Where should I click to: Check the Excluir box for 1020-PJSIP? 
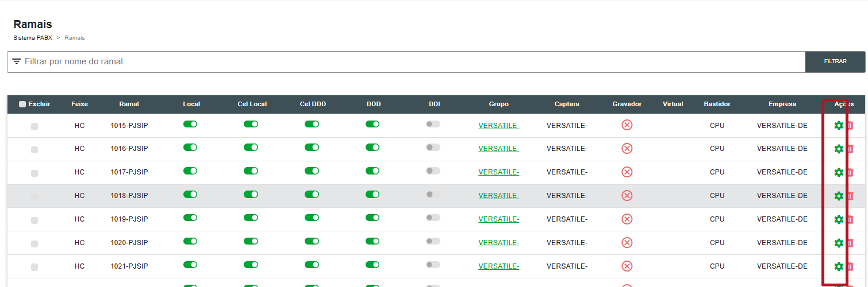(34, 244)
